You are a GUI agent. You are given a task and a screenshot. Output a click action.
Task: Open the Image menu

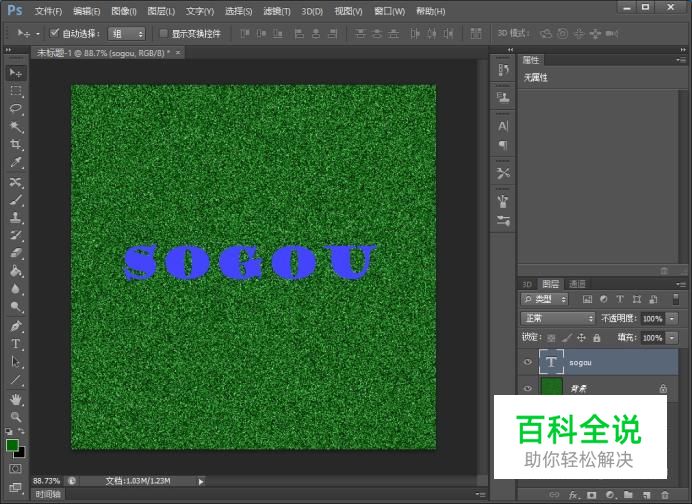[124, 11]
